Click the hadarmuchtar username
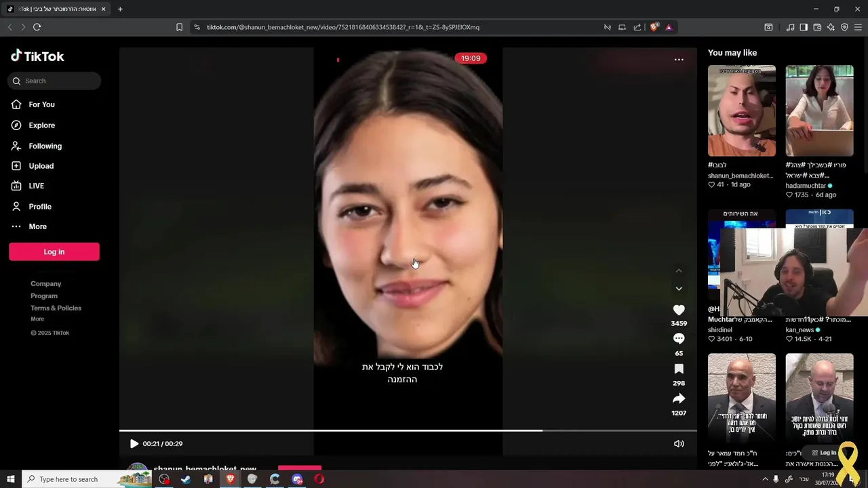This screenshot has width=868, height=488. tap(806, 186)
